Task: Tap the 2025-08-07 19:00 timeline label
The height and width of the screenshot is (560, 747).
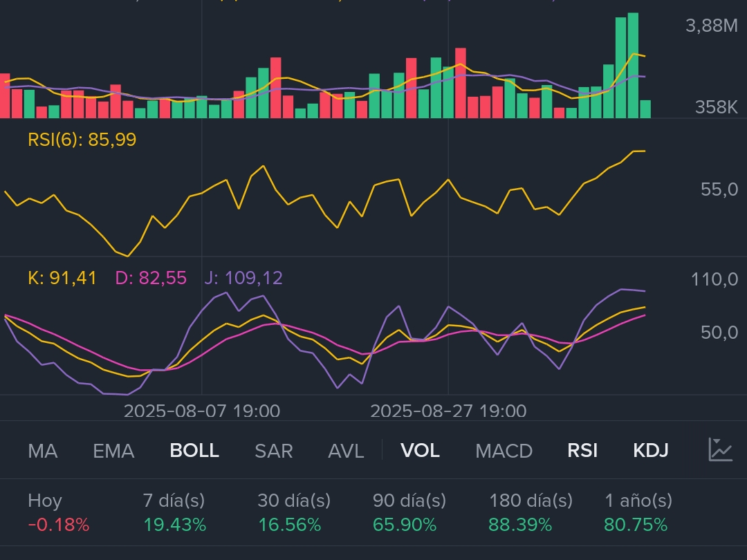Action: pyautogui.click(x=201, y=411)
